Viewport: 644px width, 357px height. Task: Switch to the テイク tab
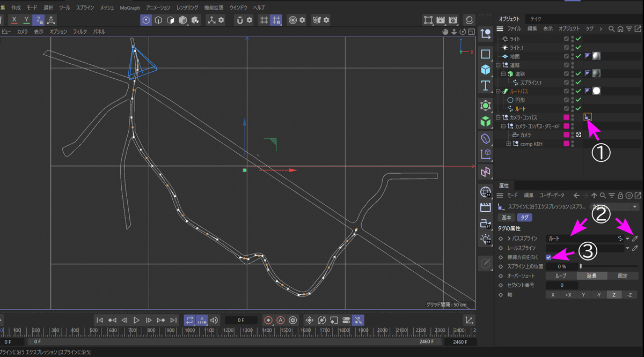click(x=536, y=19)
